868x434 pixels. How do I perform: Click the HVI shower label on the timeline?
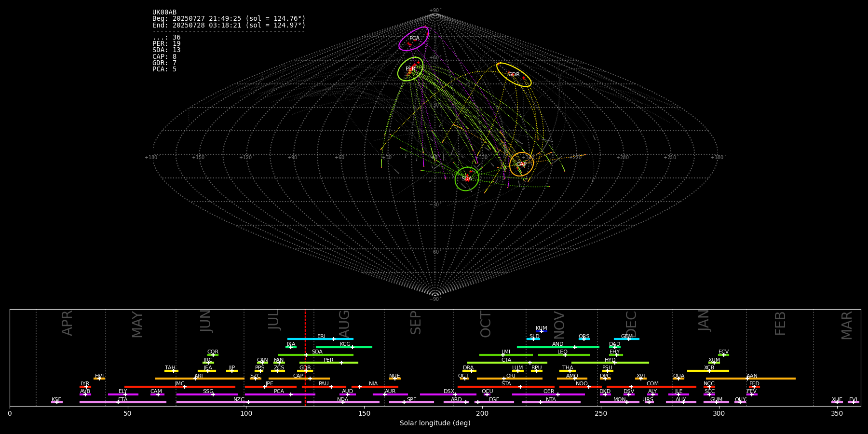click(x=99, y=376)
